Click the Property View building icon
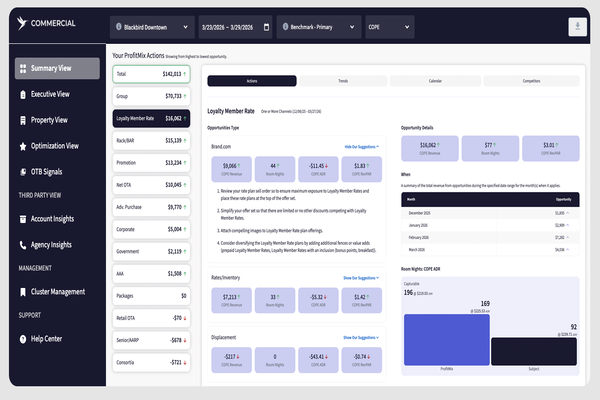This screenshot has width=600, height=400. (21, 120)
